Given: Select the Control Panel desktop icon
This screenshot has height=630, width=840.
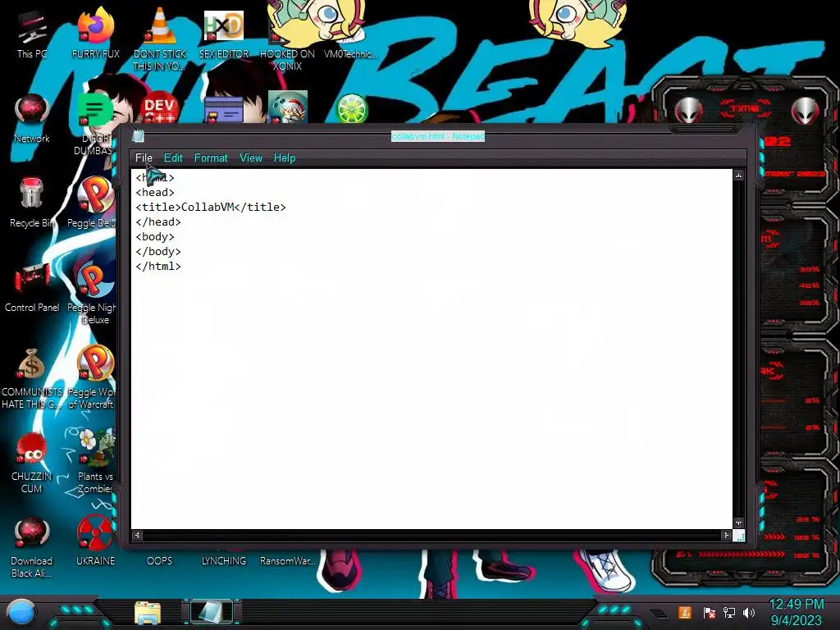Looking at the screenshot, I should (x=32, y=288).
